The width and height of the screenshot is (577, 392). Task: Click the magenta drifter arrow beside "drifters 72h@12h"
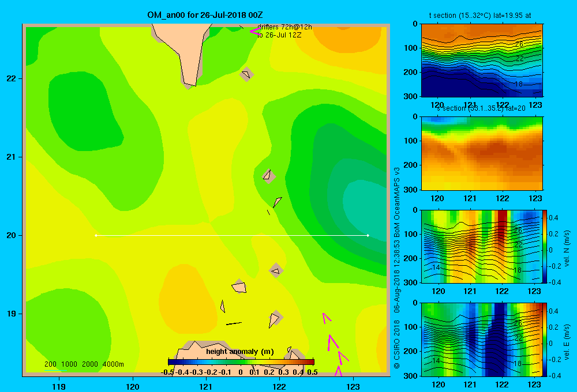tap(255, 31)
